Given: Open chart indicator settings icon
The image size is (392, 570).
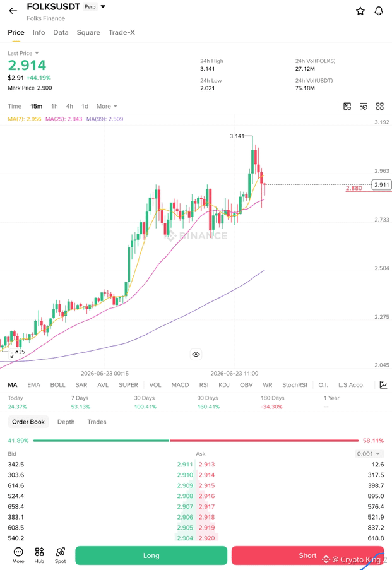Looking at the screenshot, I should click(x=364, y=106).
